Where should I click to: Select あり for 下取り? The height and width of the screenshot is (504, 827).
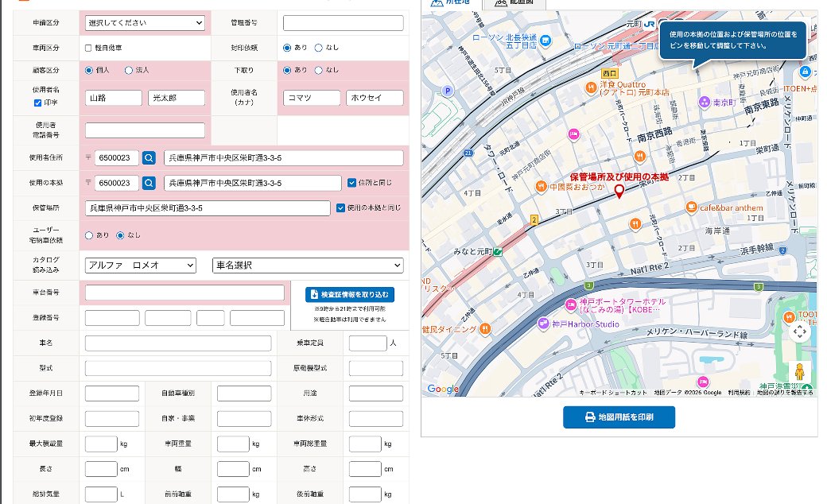pyautogui.click(x=287, y=70)
